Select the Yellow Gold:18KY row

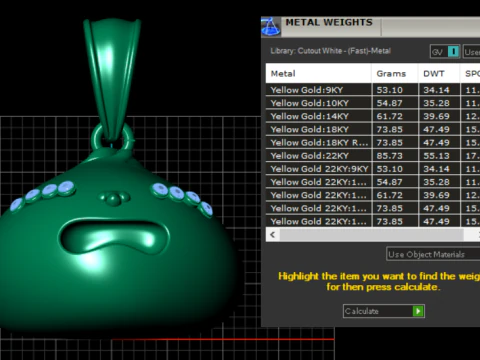point(373,129)
